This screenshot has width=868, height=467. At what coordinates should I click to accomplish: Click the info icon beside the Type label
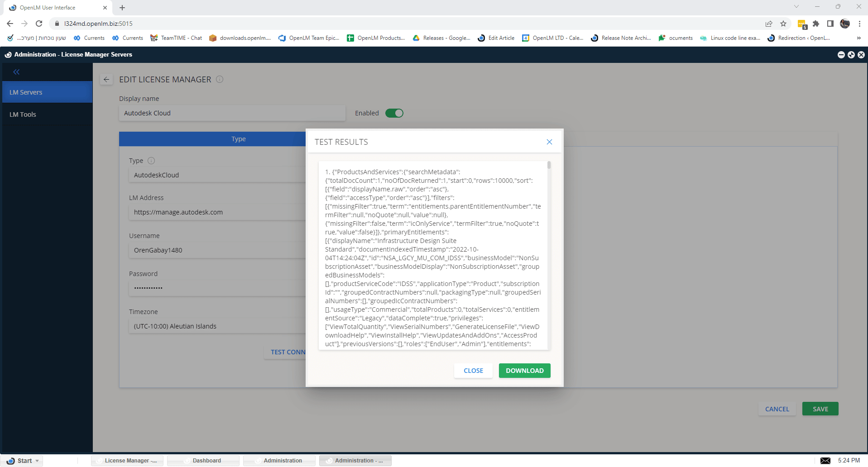151,161
